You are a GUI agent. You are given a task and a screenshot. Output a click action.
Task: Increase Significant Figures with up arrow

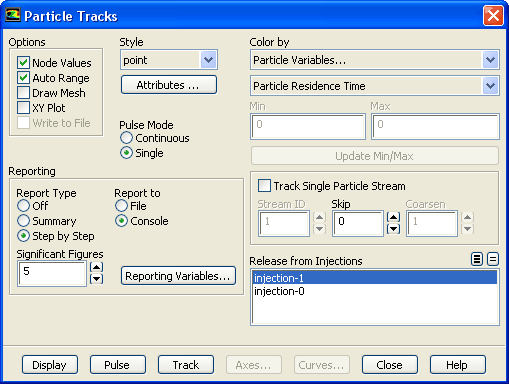coord(96,267)
